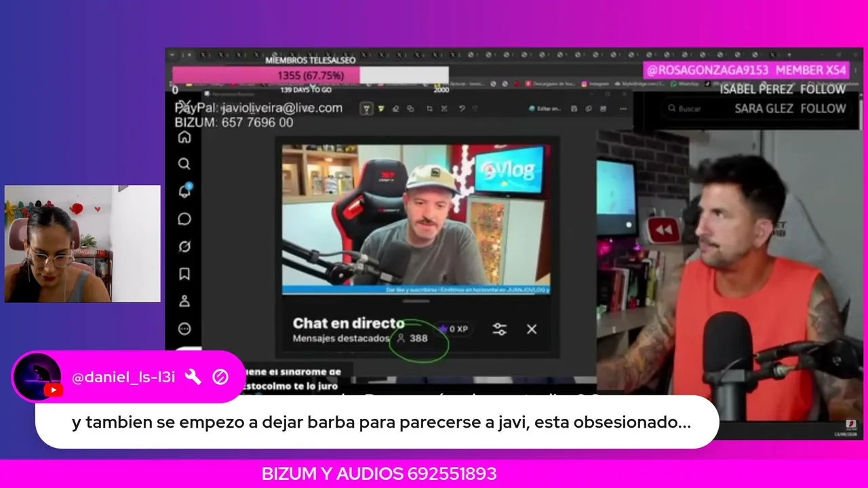The image size is (868, 488).
Task: Click the 'BIZUM Y AUDIOS 692551893' footer text
Action: click(x=379, y=474)
